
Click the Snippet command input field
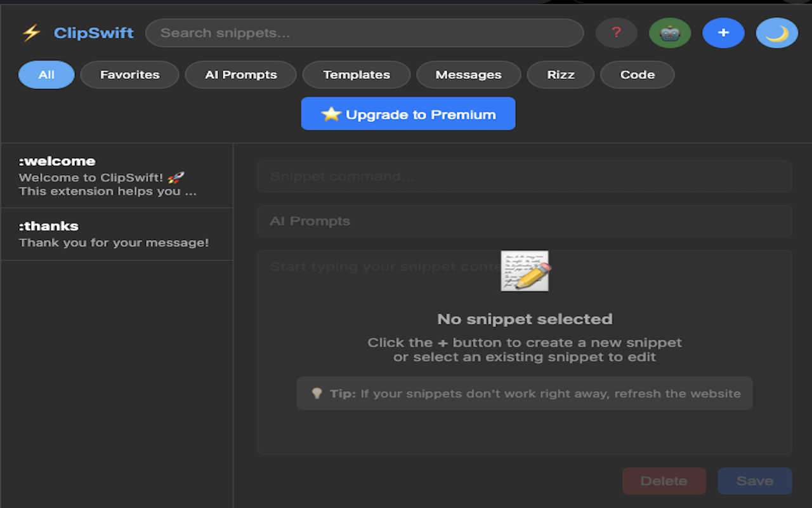click(x=524, y=176)
